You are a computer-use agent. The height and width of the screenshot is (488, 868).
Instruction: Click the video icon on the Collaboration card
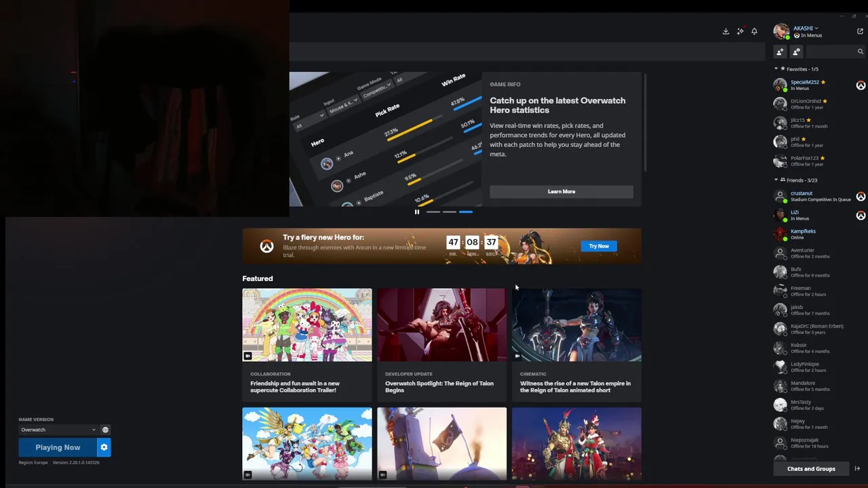[248, 356]
